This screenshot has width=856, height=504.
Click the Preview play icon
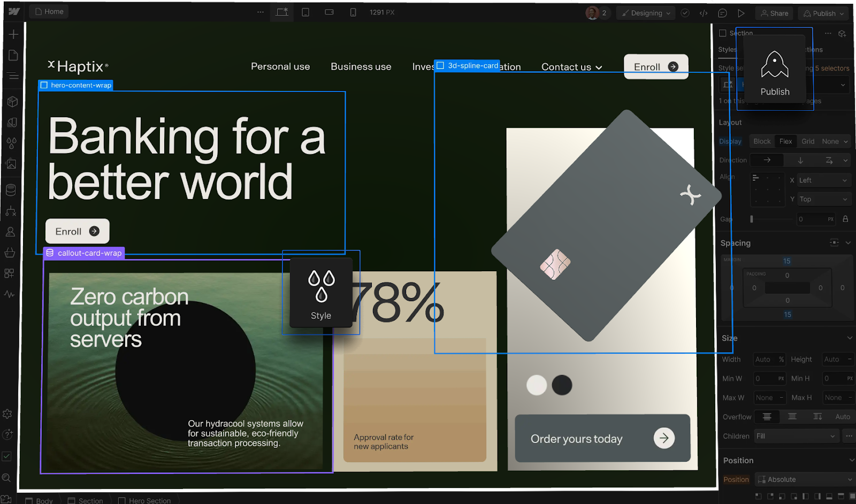[741, 13]
